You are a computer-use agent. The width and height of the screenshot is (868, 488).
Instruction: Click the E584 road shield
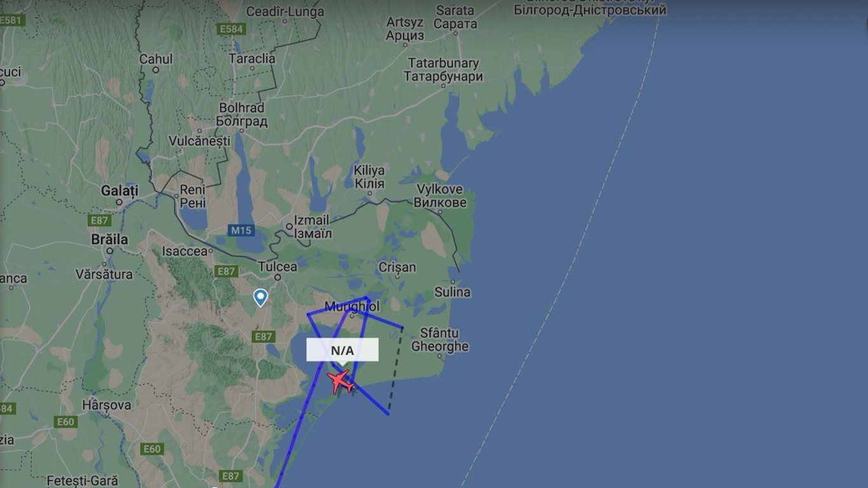(231, 29)
